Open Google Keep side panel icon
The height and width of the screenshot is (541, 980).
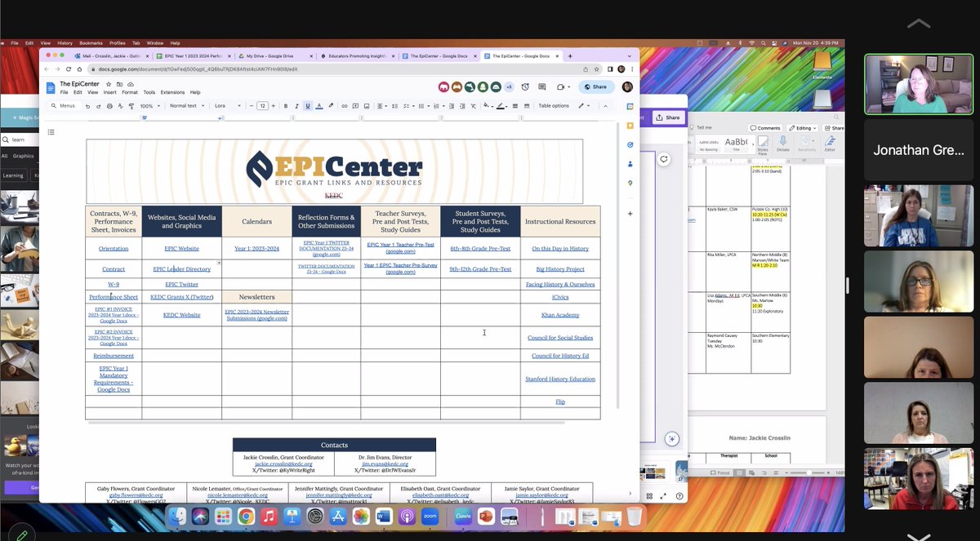tap(630, 126)
